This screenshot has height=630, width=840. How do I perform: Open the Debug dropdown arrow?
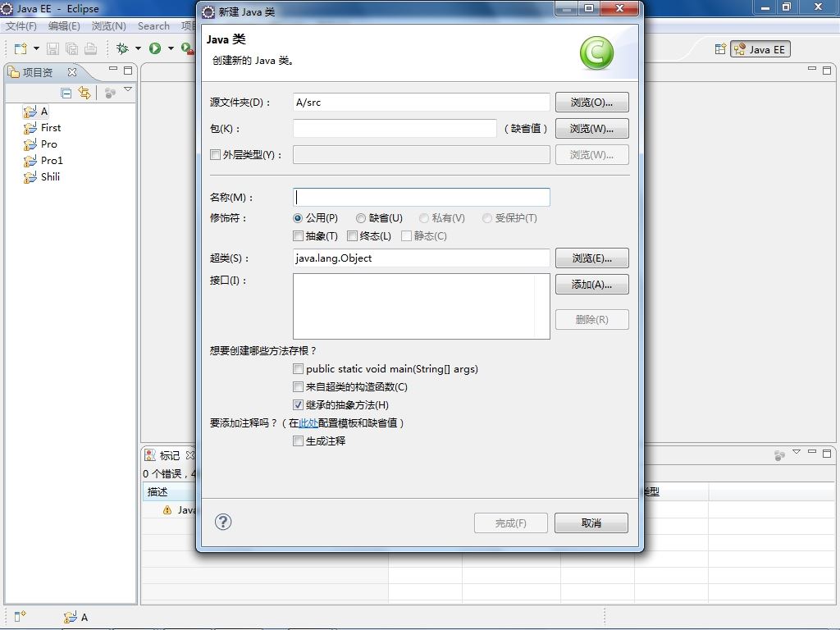(x=138, y=48)
